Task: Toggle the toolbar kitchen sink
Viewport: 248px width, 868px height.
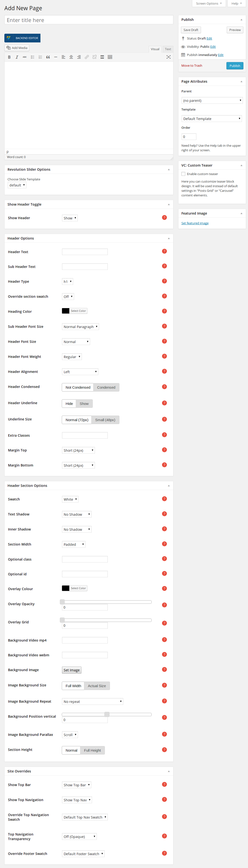Action: pyautogui.click(x=110, y=57)
